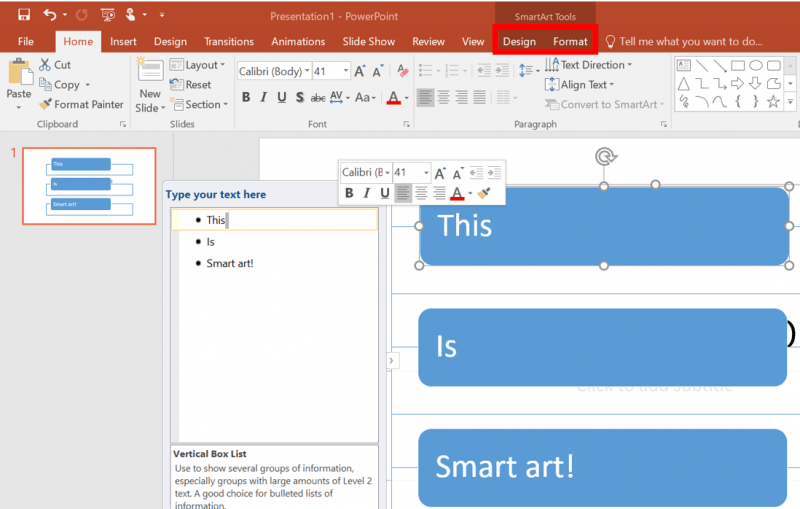The width and height of the screenshot is (800, 509).
Task: Select the Down Arrow shape
Action: point(756,83)
